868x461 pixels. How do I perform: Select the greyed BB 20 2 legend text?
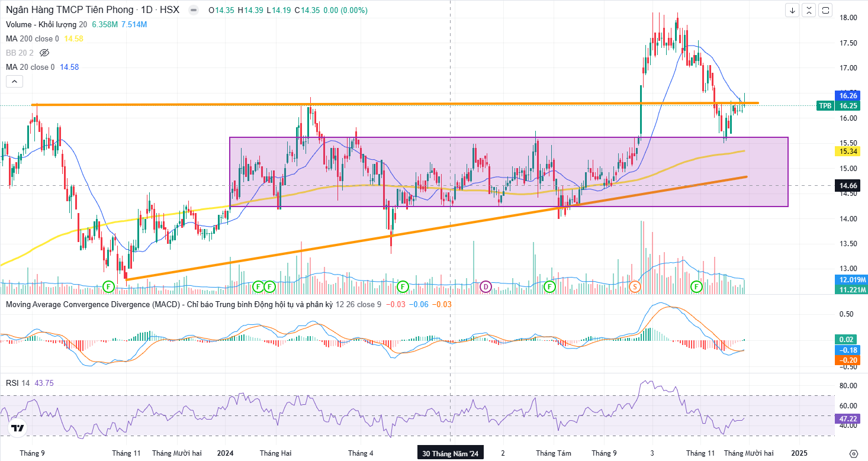(x=20, y=53)
